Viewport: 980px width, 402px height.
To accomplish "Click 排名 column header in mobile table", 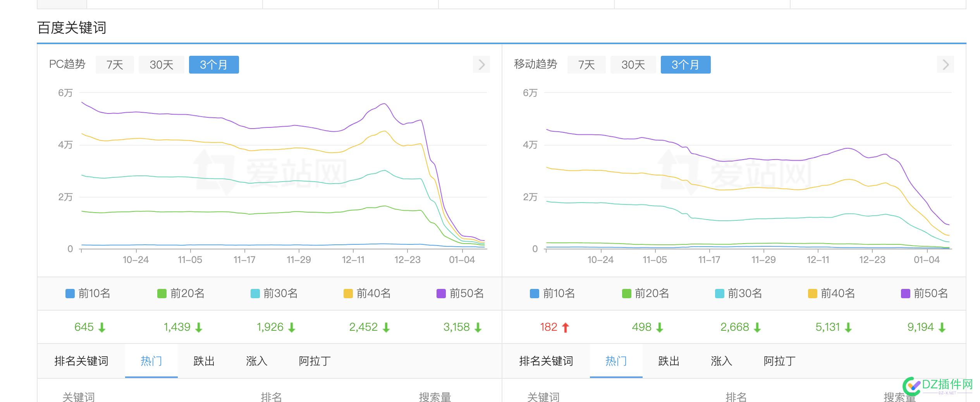I will pyautogui.click(x=736, y=397).
